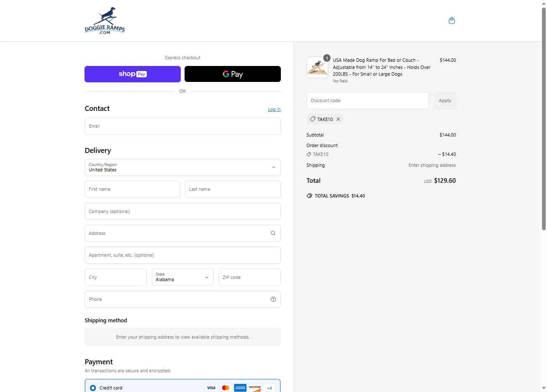This screenshot has height=392, width=547.
Task: Focus the Phone field
Action: (x=182, y=299)
